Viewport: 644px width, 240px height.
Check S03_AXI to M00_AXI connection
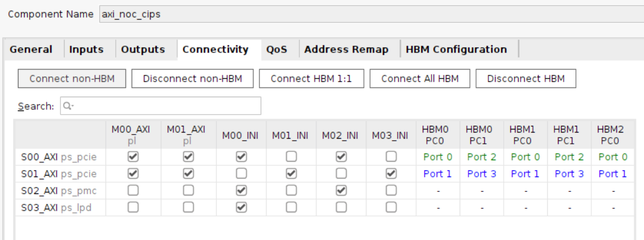coord(133,207)
